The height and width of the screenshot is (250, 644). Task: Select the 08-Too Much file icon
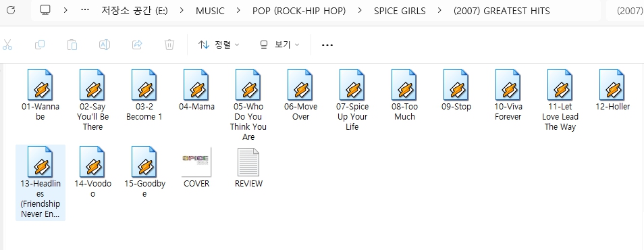(404, 84)
